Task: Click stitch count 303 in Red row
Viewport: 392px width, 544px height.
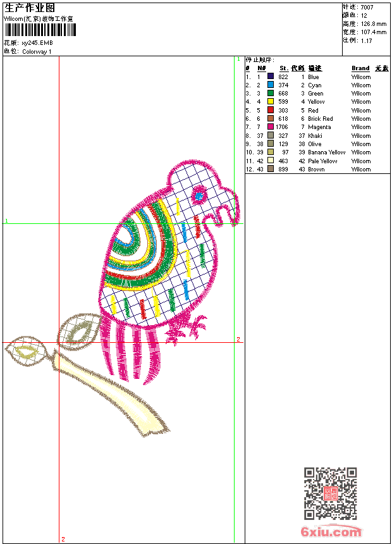Action: tap(283, 111)
